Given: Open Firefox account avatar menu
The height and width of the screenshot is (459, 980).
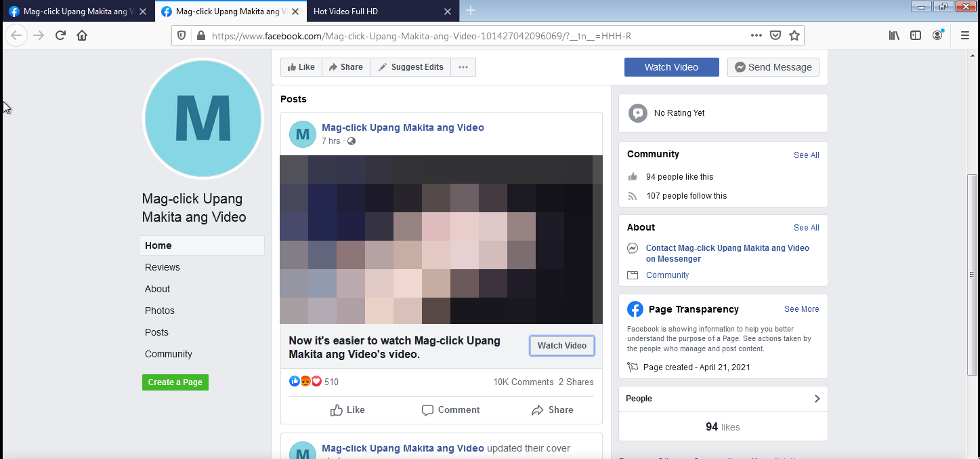Looking at the screenshot, I should [x=937, y=35].
